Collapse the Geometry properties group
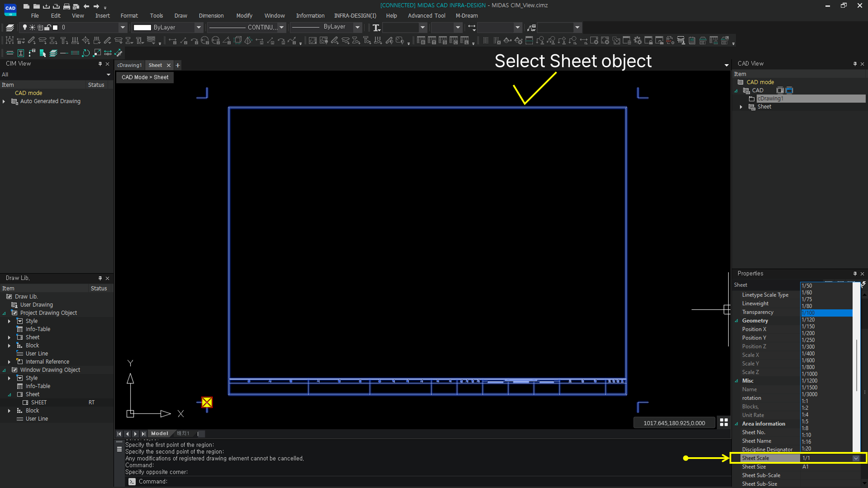This screenshot has height=488, width=868. (x=736, y=321)
